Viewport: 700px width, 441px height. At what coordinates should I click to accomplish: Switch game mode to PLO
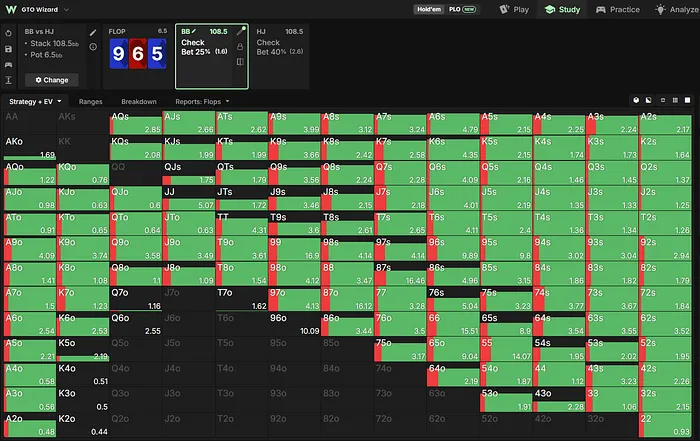coord(462,9)
